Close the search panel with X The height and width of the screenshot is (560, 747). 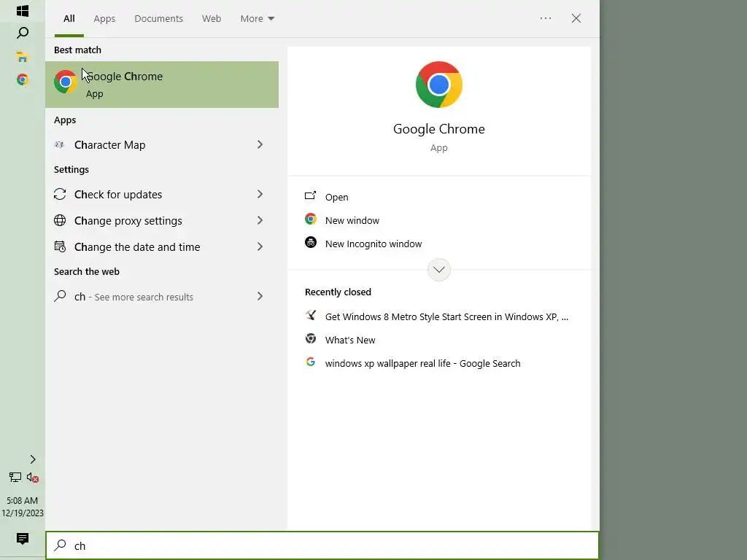(x=576, y=18)
